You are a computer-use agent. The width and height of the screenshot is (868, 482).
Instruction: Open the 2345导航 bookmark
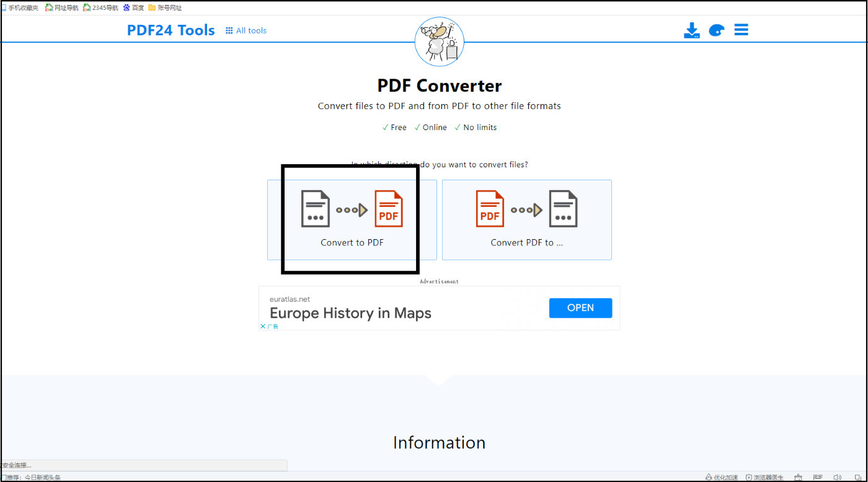click(100, 7)
